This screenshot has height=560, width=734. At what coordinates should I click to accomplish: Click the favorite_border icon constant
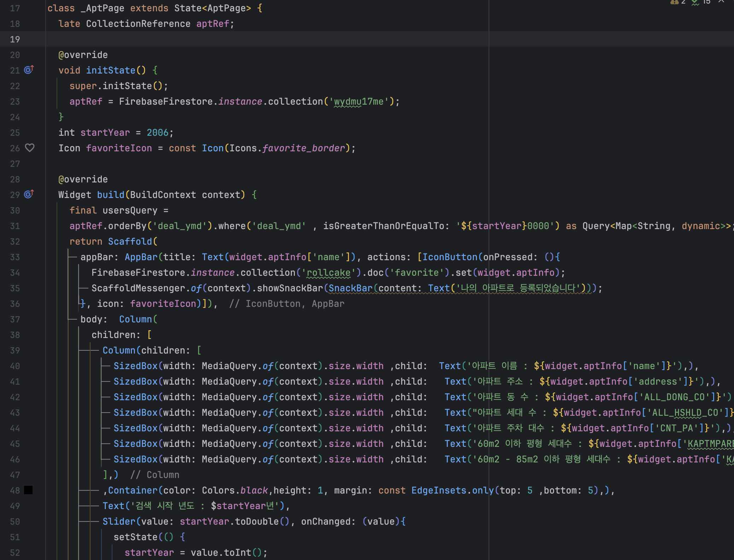coord(303,148)
